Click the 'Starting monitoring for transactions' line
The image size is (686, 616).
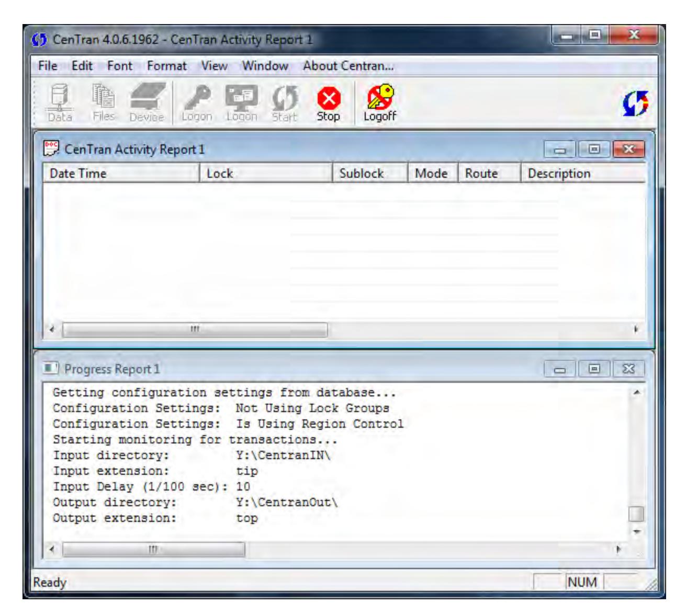pyautogui.click(x=195, y=439)
